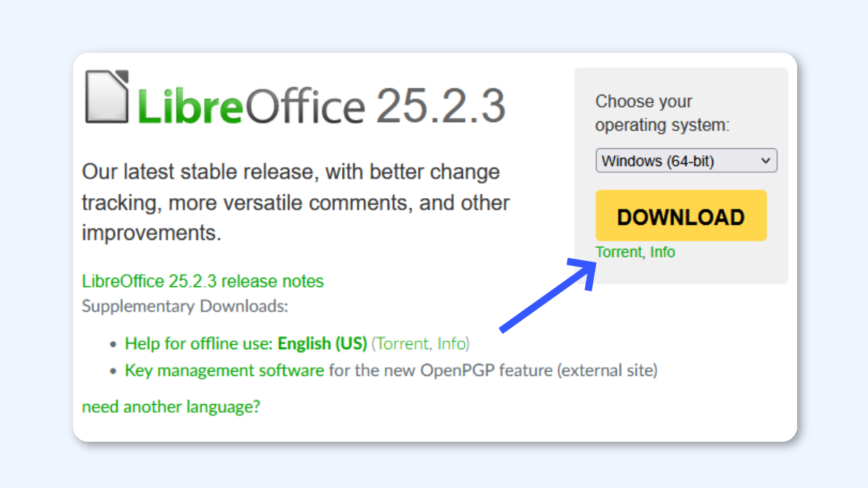This screenshot has width=868, height=488.
Task: Click the (external site) note text
Action: (x=607, y=370)
